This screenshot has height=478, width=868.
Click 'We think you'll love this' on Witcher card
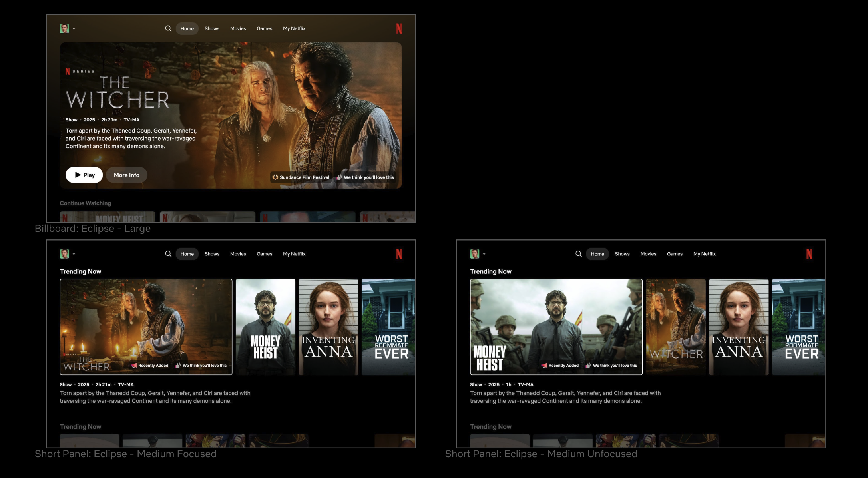pyautogui.click(x=201, y=366)
